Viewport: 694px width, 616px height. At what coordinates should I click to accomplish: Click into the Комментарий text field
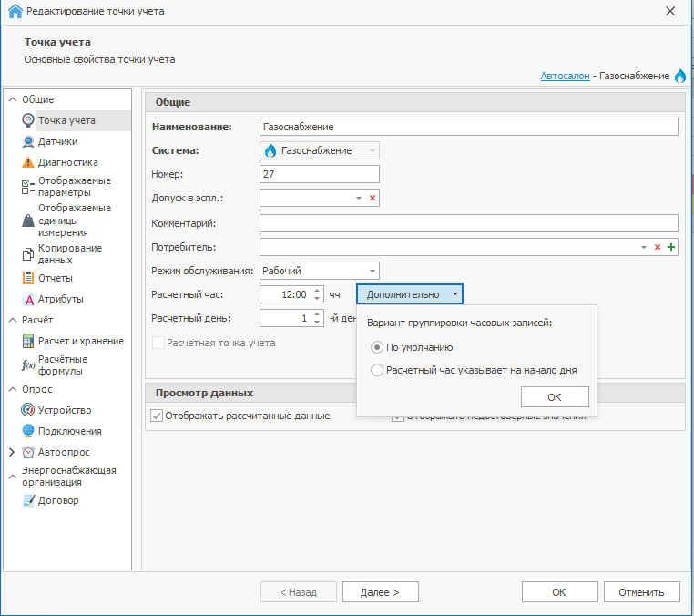click(468, 223)
